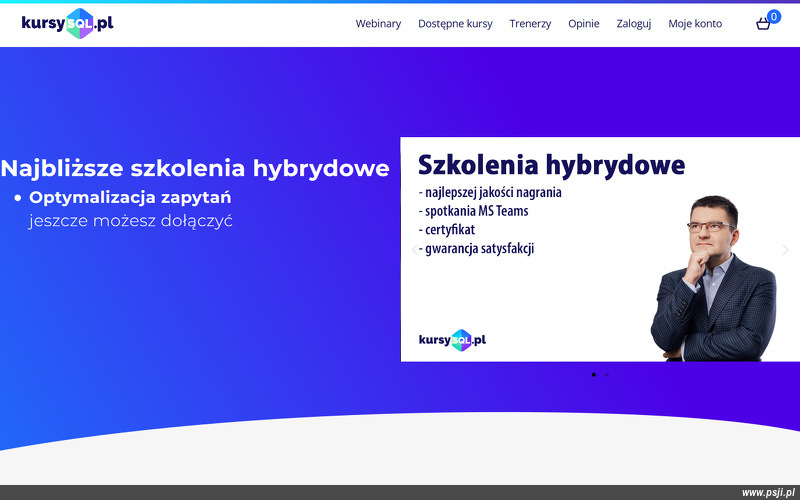Open the Optymalizacja zapytań course link
This screenshot has height=500, width=800.
pos(130,197)
